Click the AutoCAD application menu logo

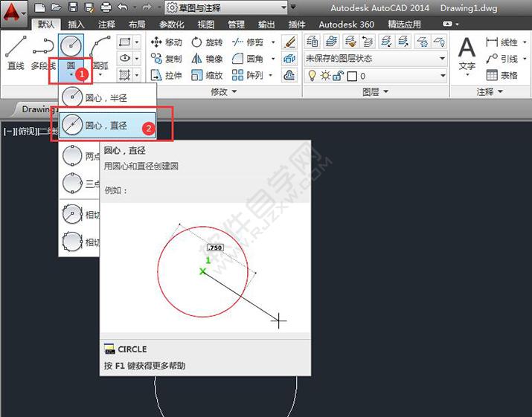pyautogui.click(x=13, y=10)
